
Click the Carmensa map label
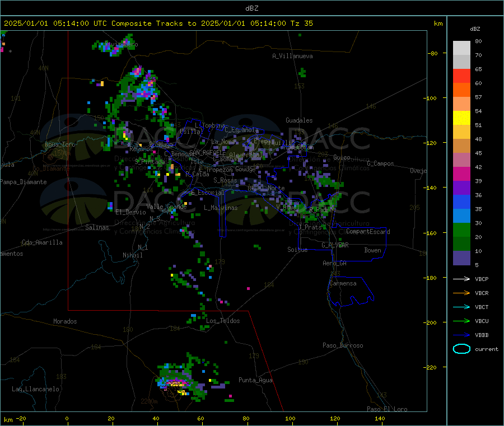pos(343,283)
